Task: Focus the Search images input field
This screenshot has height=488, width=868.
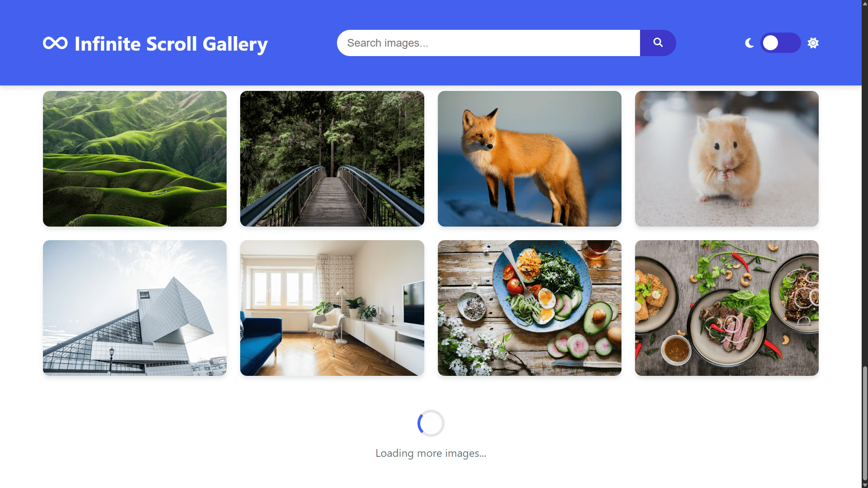Action: [489, 43]
